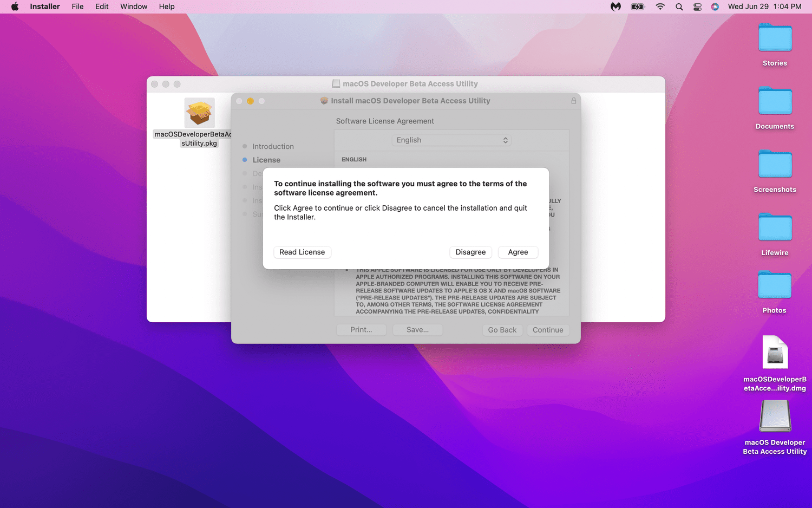Click the Go Back button
This screenshot has width=812, height=508.
coord(502,330)
